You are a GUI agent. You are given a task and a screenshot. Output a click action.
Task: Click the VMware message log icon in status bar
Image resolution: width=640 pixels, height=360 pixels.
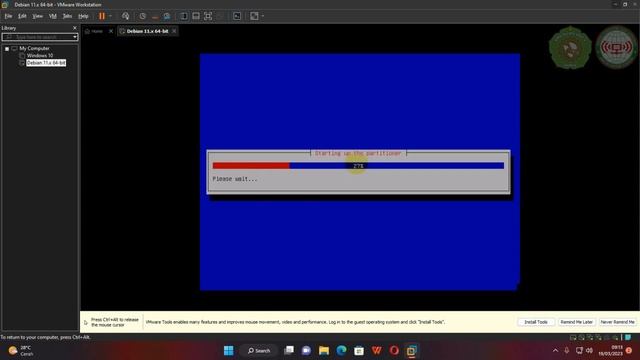628,337
